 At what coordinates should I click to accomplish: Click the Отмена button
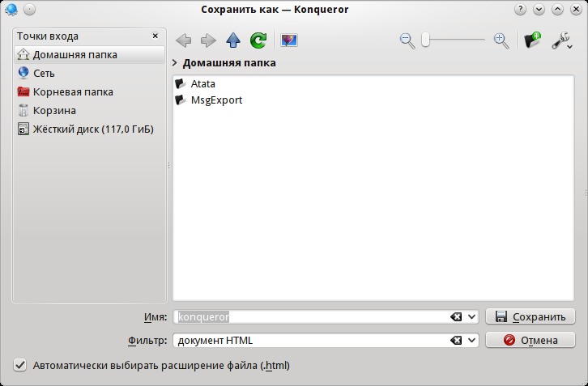click(530, 340)
